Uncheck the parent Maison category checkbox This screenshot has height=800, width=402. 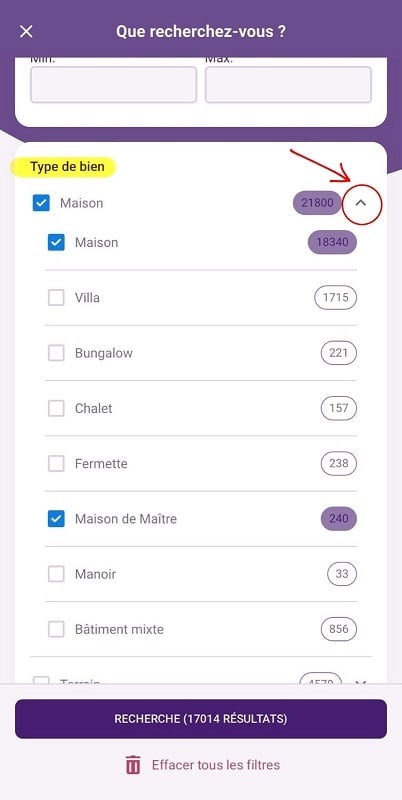[41, 203]
